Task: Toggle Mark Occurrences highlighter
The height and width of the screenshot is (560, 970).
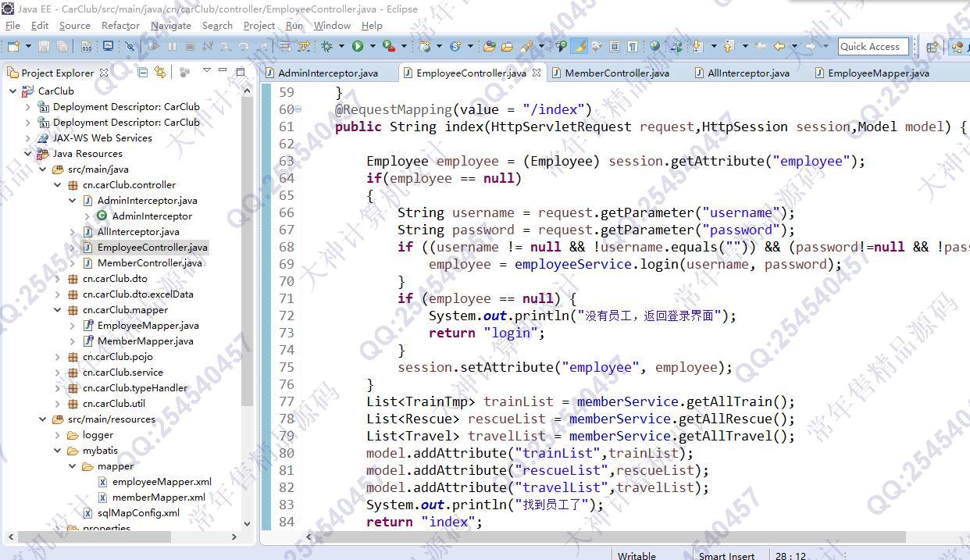Action: click(x=579, y=46)
